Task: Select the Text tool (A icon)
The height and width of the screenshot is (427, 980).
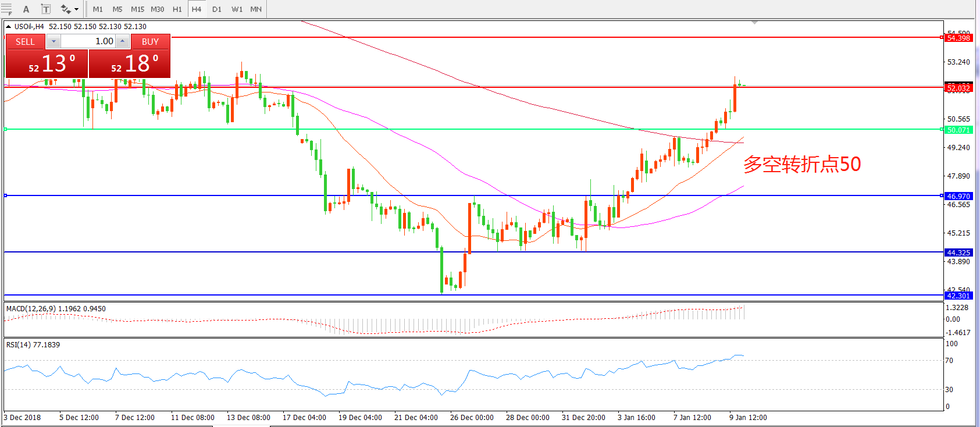Action: click(26, 9)
